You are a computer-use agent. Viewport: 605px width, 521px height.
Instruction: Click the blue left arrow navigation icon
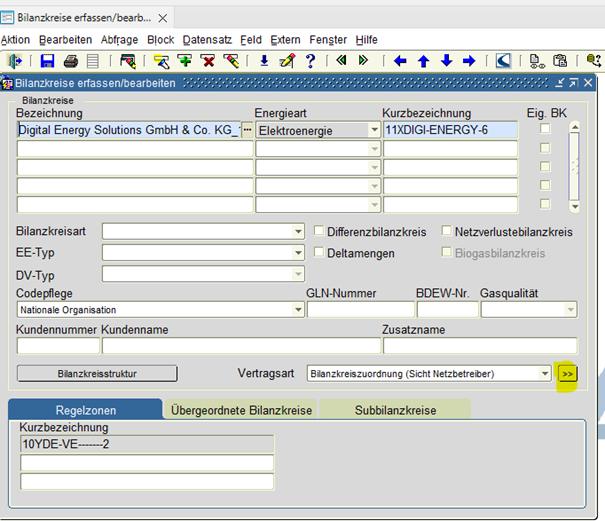point(400,61)
